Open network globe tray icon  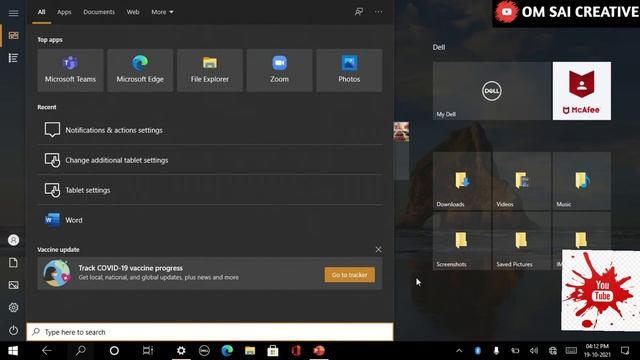click(x=553, y=351)
